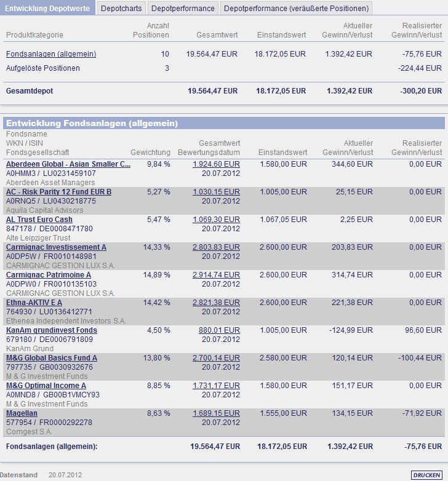Click M&G Global Basics Fund A link

tap(52, 358)
